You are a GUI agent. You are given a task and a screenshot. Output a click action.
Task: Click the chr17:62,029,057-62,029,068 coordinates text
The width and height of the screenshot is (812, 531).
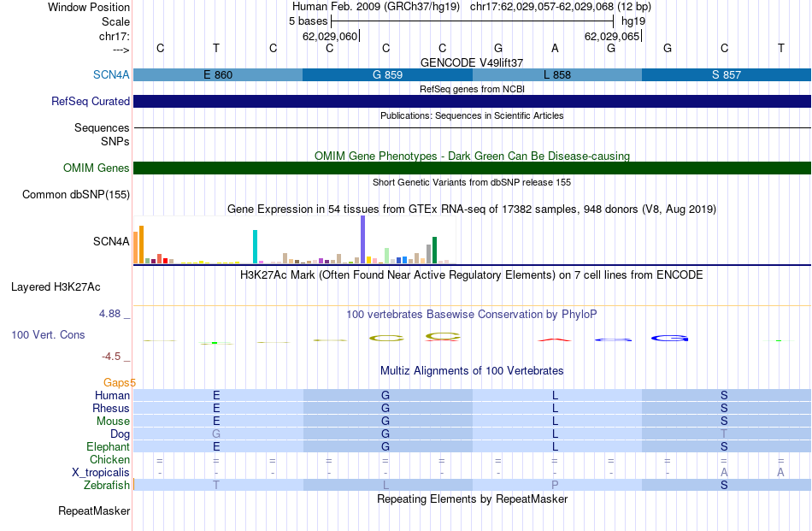pyautogui.click(x=542, y=7)
